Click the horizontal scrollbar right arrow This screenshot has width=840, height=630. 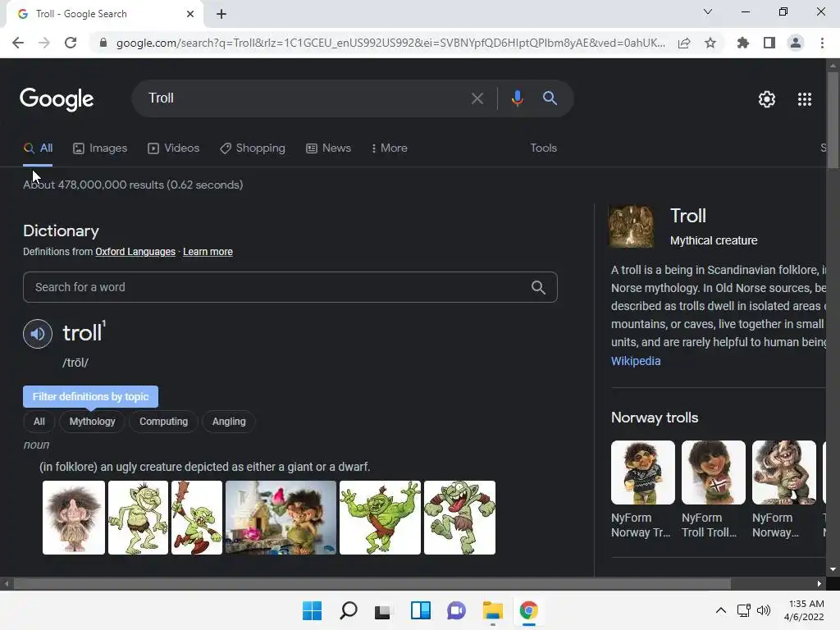[819, 584]
